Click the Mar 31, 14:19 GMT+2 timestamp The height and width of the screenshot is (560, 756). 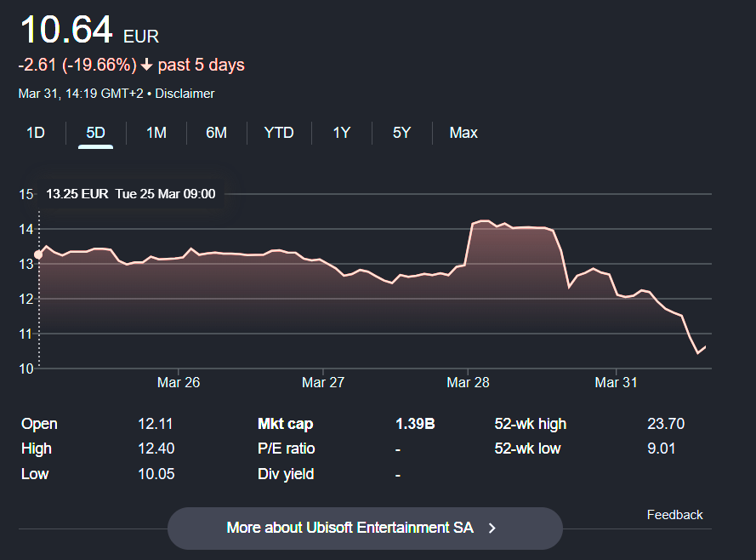click(81, 94)
